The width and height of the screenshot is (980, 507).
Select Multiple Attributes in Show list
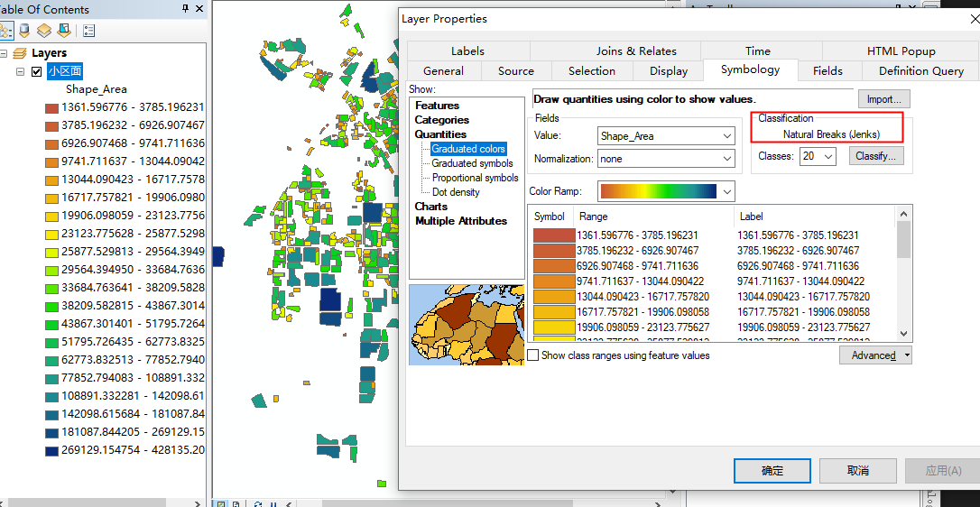(460, 221)
